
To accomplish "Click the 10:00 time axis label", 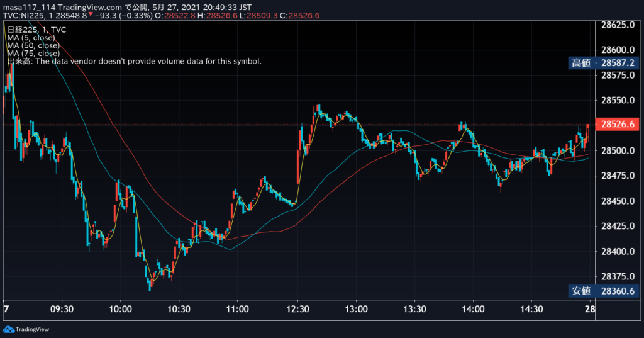I will 120,309.
